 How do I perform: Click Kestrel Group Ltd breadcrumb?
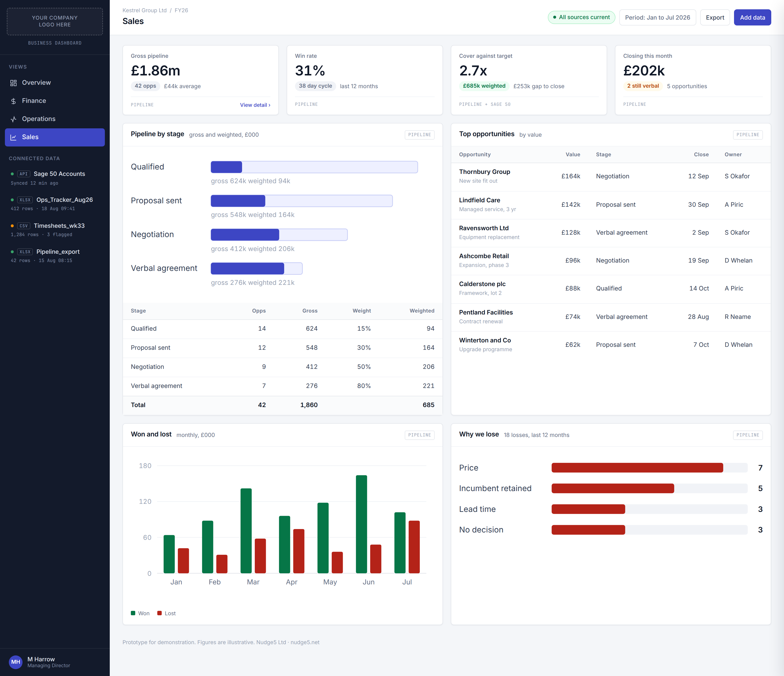coord(145,10)
